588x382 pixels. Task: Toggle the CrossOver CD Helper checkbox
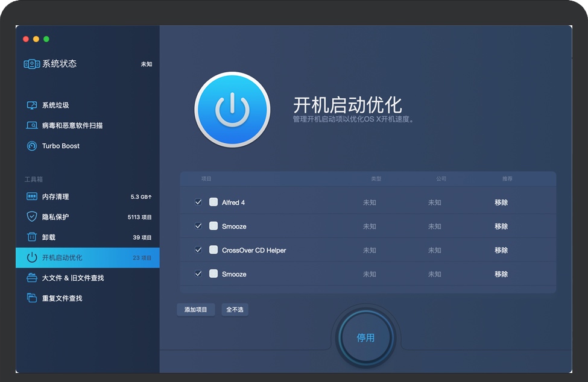pyautogui.click(x=198, y=250)
